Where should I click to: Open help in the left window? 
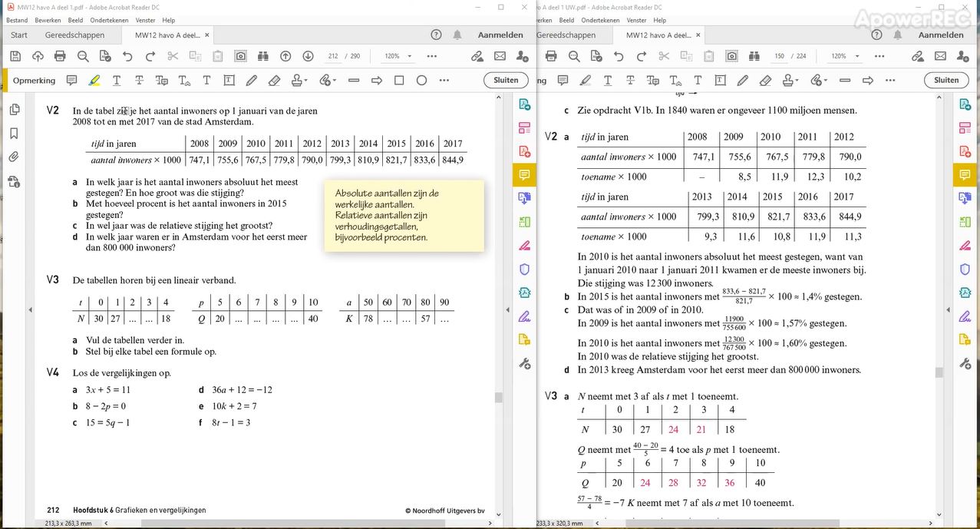[436, 35]
